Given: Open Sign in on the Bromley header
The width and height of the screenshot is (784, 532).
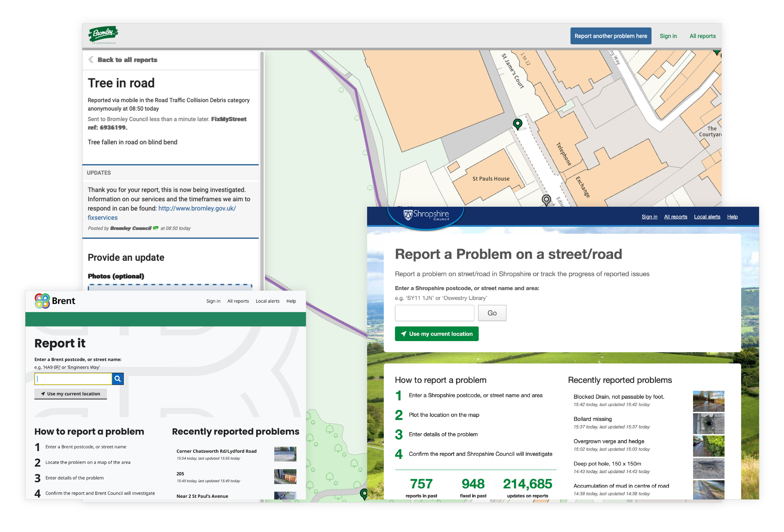Looking at the screenshot, I should click(668, 36).
